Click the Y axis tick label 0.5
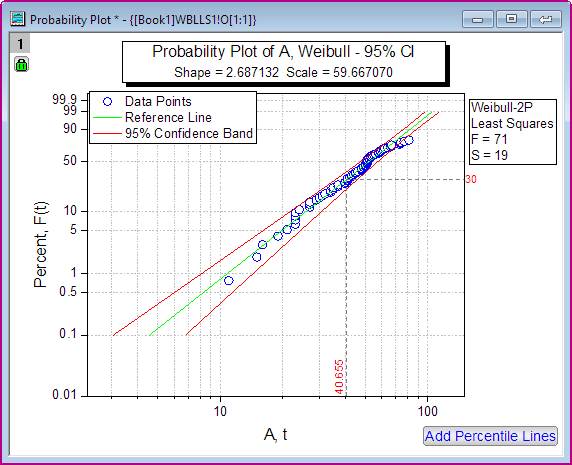Screen dimensions: 572x465 point(68,292)
